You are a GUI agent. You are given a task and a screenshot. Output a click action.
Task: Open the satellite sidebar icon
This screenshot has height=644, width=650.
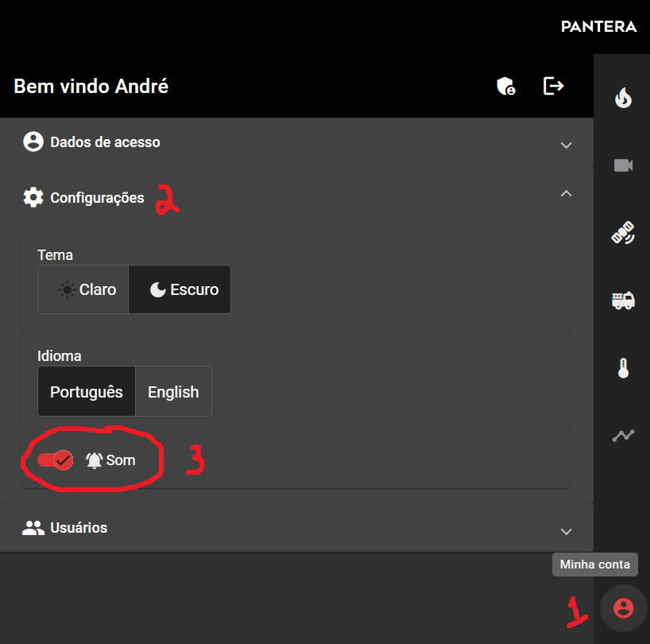pyautogui.click(x=623, y=233)
